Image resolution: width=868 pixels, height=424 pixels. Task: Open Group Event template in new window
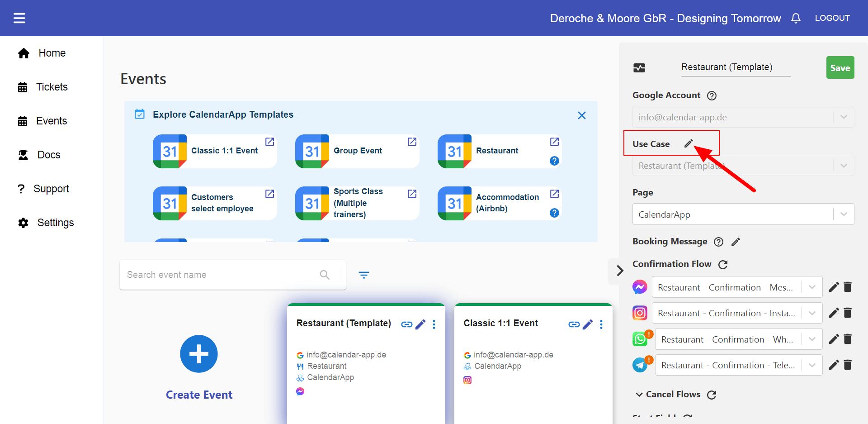[x=412, y=142]
